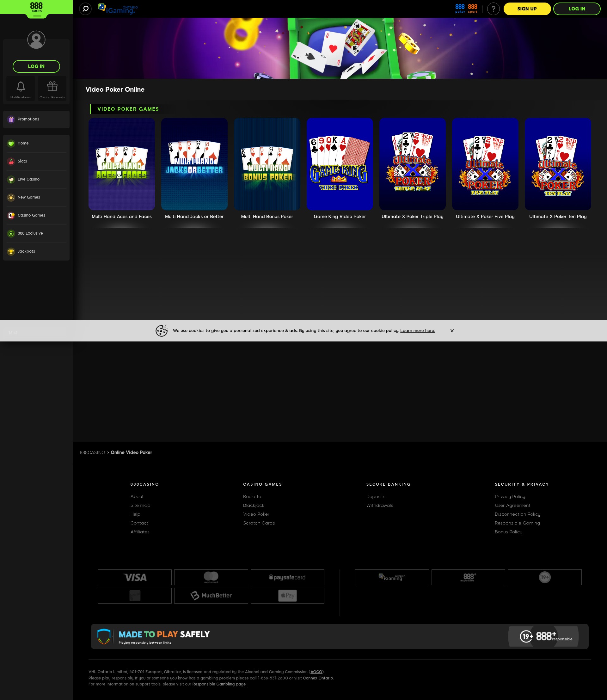Open Live Casino section
Screen dimensions: 607x700
[x=36, y=179]
